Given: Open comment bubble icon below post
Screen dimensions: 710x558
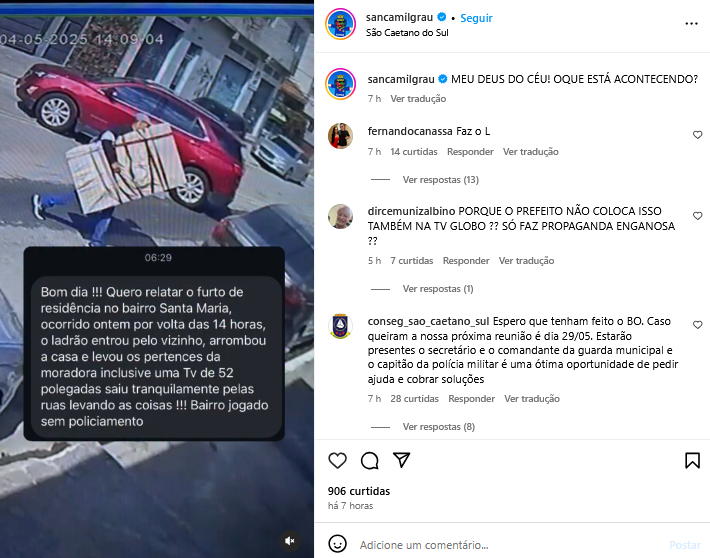Looking at the screenshot, I should (369, 461).
